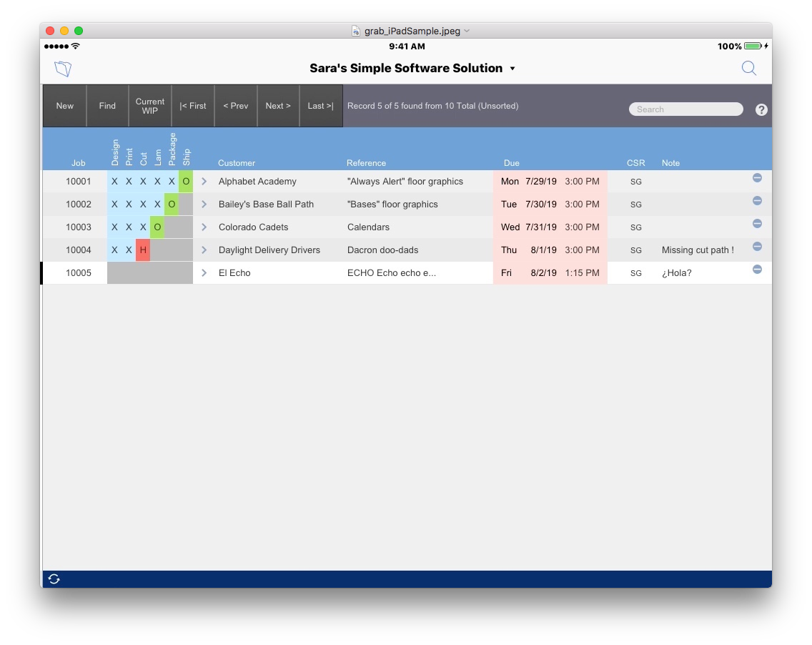Select job number 10003

tap(78, 227)
